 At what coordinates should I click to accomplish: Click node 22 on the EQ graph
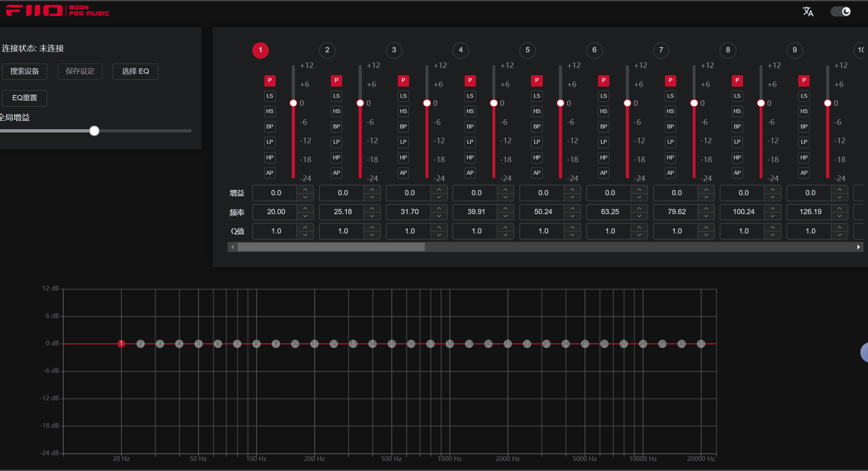point(527,343)
